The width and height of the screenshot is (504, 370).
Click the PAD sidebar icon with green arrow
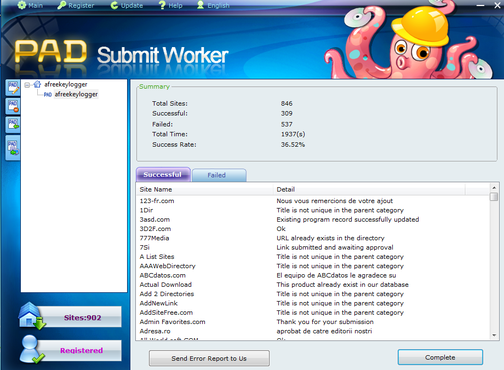(x=13, y=124)
